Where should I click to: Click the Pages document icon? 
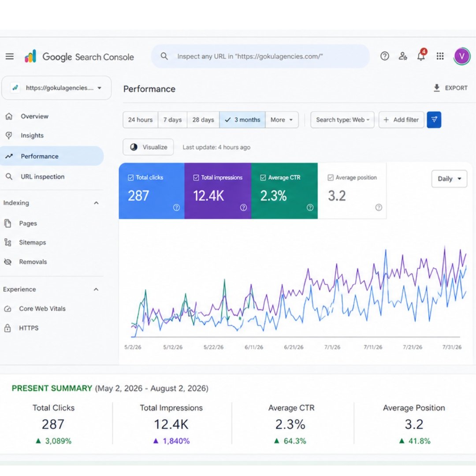tap(7, 223)
